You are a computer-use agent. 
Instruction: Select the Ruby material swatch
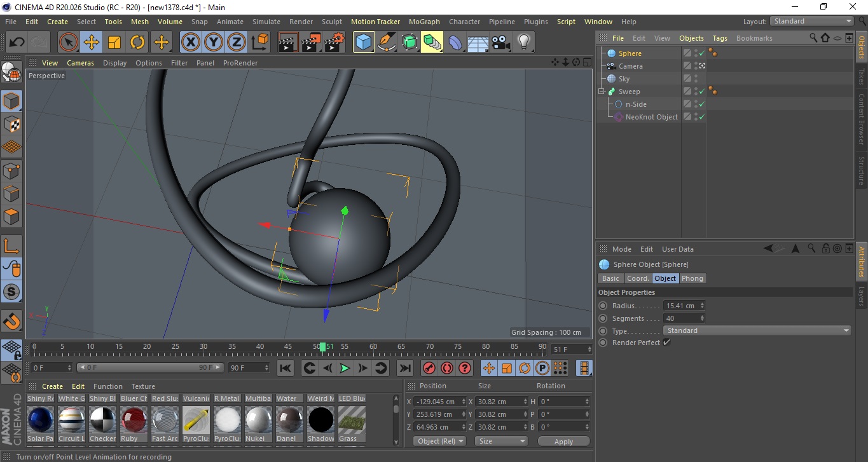(x=134, y=419)
